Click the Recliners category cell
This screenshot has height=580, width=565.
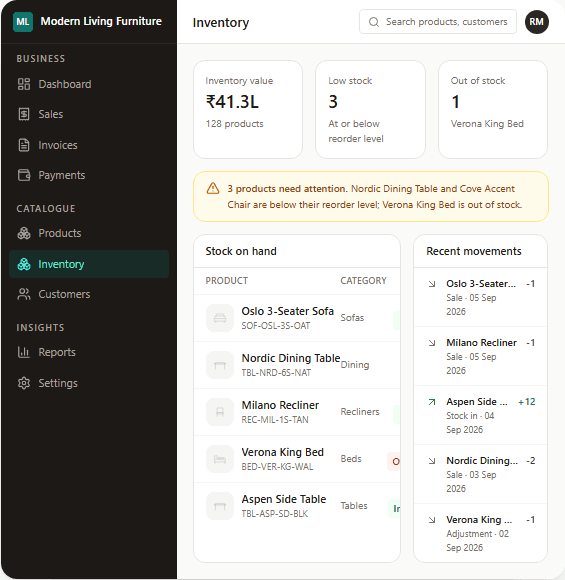360,412
